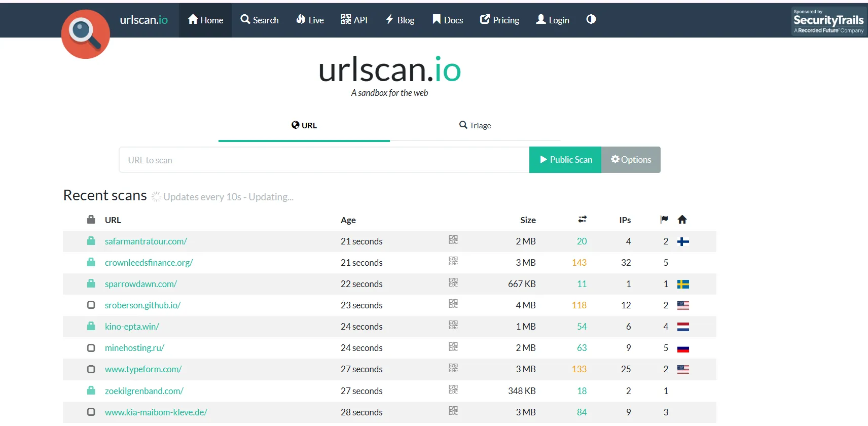Click the Netherlands flag in kino-epta.win row
The height and width of the screenshot is (426, 868).
[683, 327]
